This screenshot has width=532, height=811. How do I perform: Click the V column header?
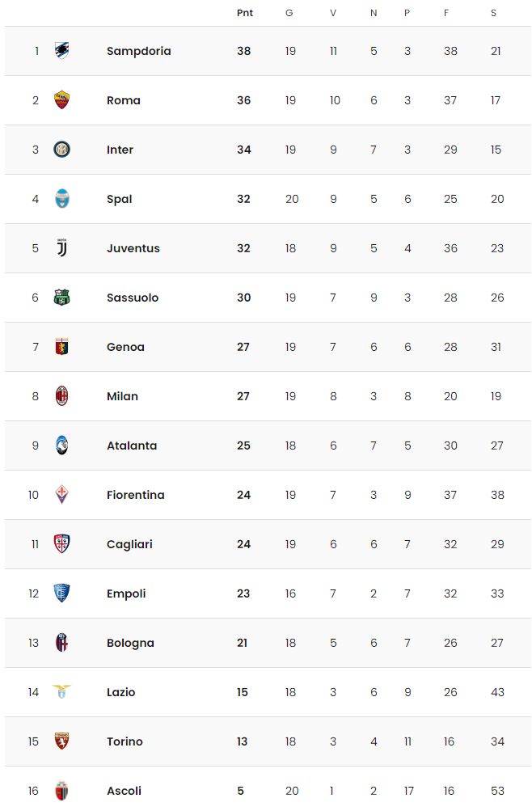[333, 13]
